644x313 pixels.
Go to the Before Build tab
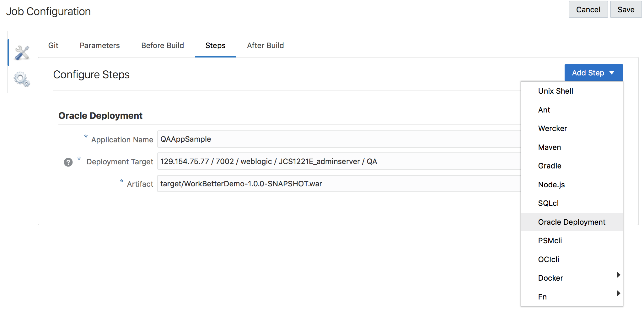(163, 46)
